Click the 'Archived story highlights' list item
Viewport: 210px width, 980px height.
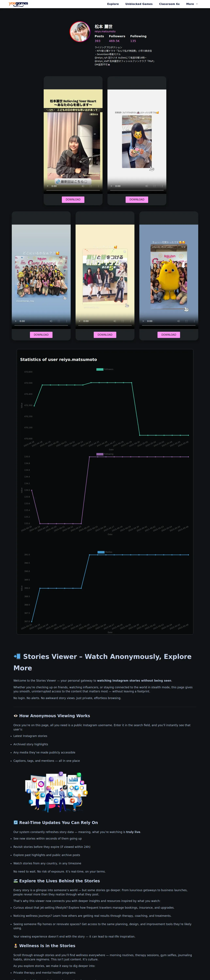[x=31, y=744]
